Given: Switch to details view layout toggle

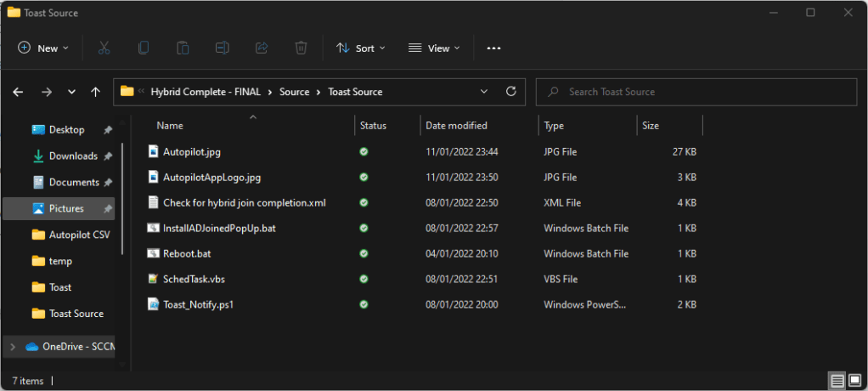Looking at the screenshot, I should point(836,380).
